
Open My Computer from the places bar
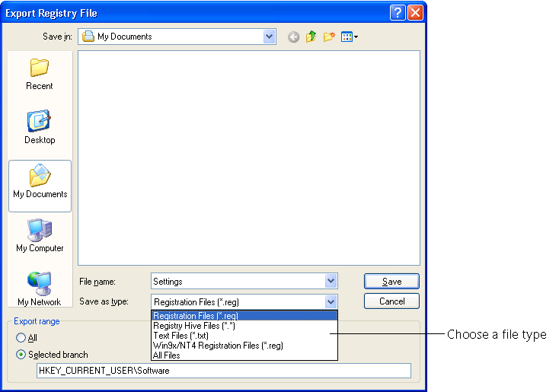pyautogui.click(x=40, y=235)
